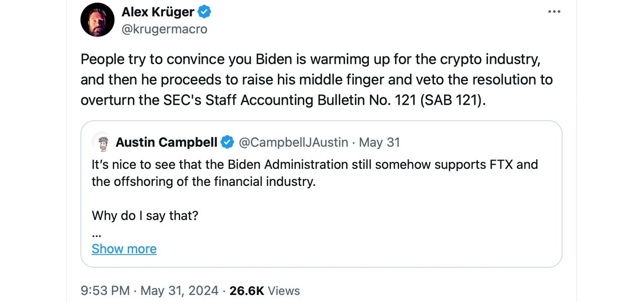Open the tweet options with the three-dot icon
This screenshot has height=302, width=644.
point(554,11)
